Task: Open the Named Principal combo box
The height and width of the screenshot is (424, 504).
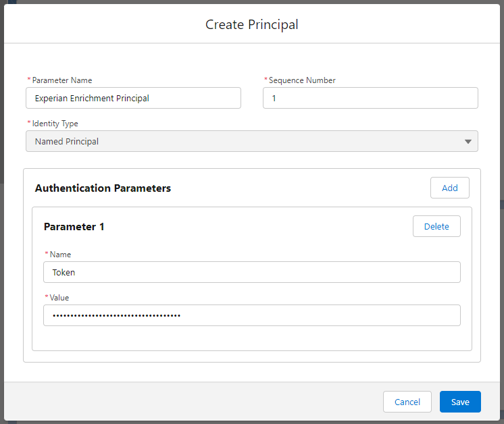Action: point(252,141)
